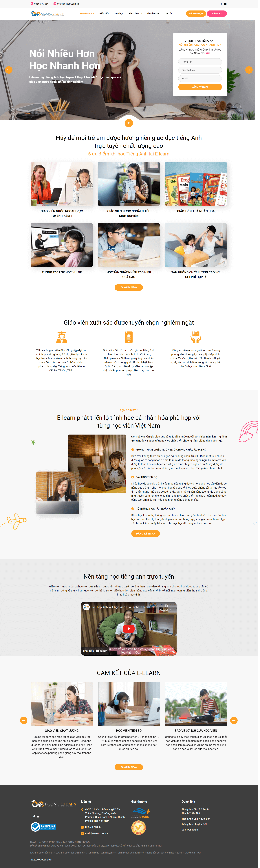The height and width of the screenshot is (868, 260).
Task: Click the Số điện thoại input field
Action: click(200, 70)
